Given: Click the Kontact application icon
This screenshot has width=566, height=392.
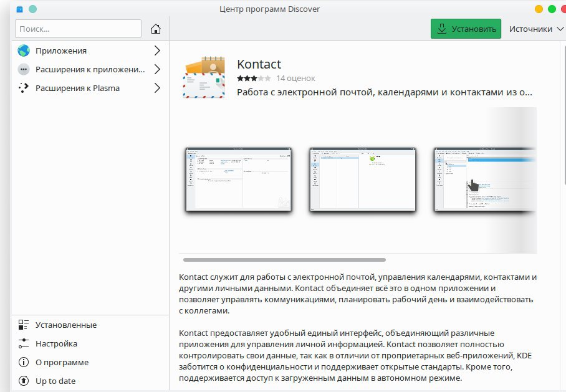Looking at the screenshot, I should [x=204, y=77].
